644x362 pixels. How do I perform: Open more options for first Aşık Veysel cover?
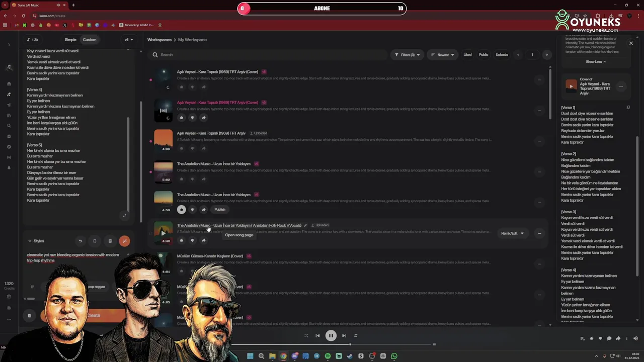539,79
